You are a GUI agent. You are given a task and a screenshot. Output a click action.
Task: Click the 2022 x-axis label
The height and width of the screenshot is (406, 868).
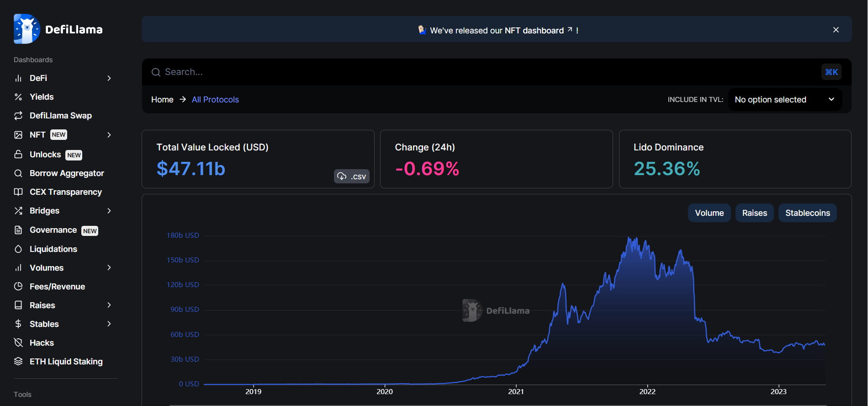647,391
